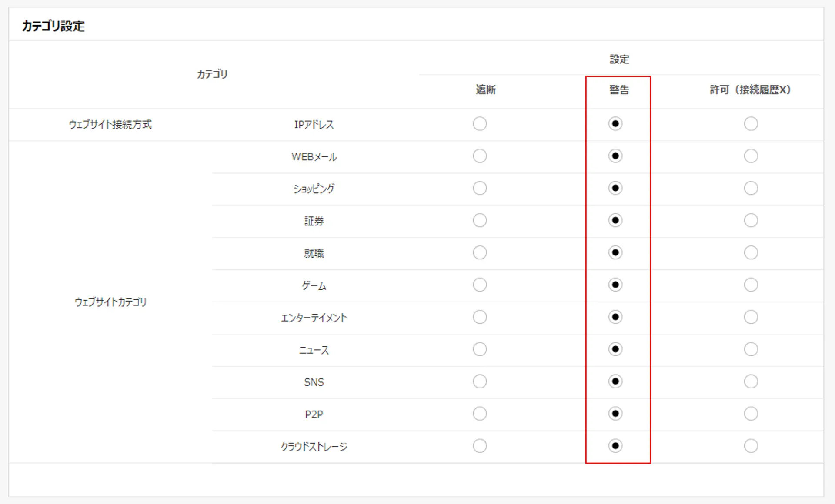This screenshot has width=835, height=504.
Task: Block the エンターテイメント category
Action: 480,317
